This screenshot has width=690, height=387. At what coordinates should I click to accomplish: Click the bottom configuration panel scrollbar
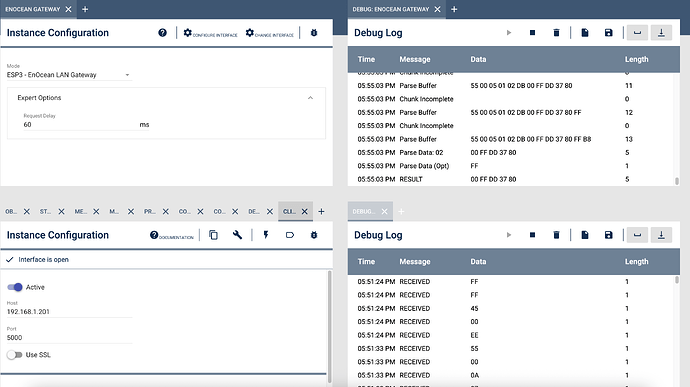[x=329, y=327]
